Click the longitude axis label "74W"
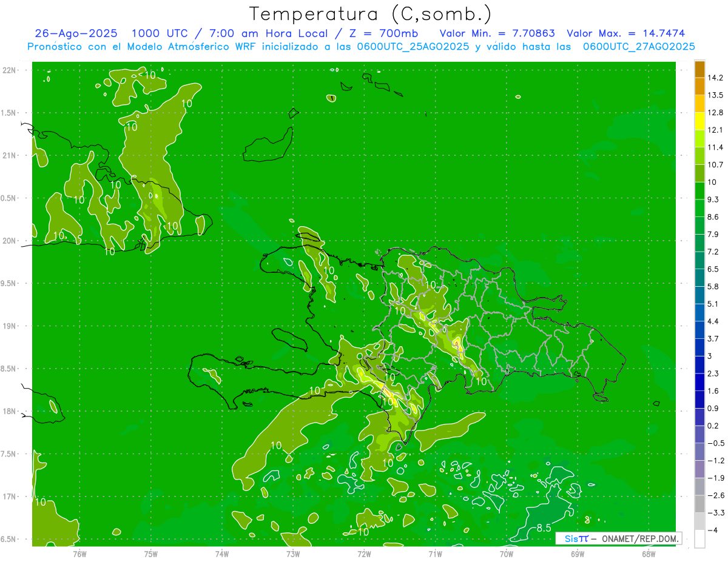This screenshot has height=562, width=728. 221,554
